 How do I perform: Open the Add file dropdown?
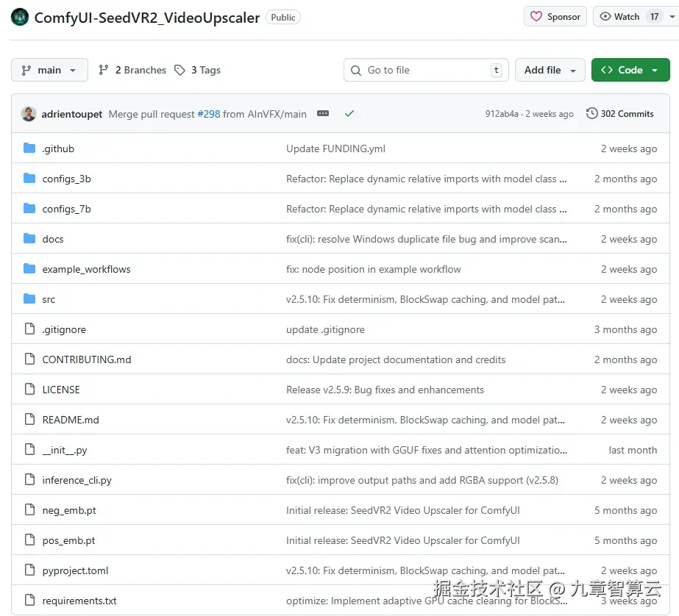pyautogui.click(x=550, y=70)
